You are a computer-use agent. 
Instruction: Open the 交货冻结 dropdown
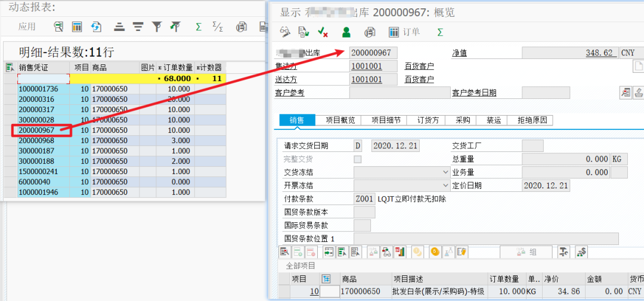[446, 172]
